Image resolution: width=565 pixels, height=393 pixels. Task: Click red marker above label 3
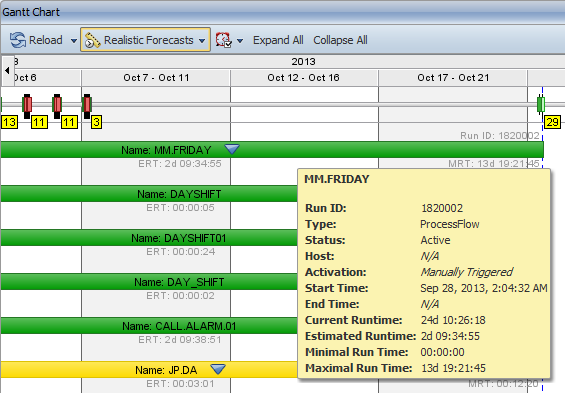87,106
